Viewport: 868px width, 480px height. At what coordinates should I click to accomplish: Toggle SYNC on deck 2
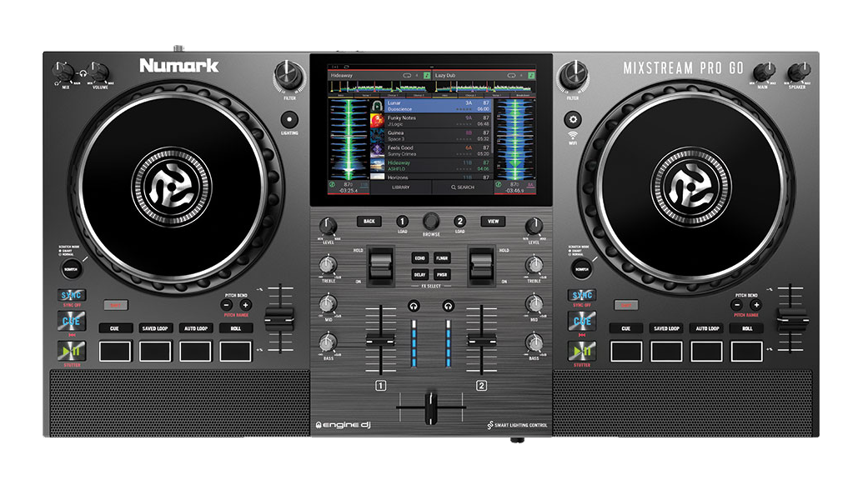tap(582, 295)
